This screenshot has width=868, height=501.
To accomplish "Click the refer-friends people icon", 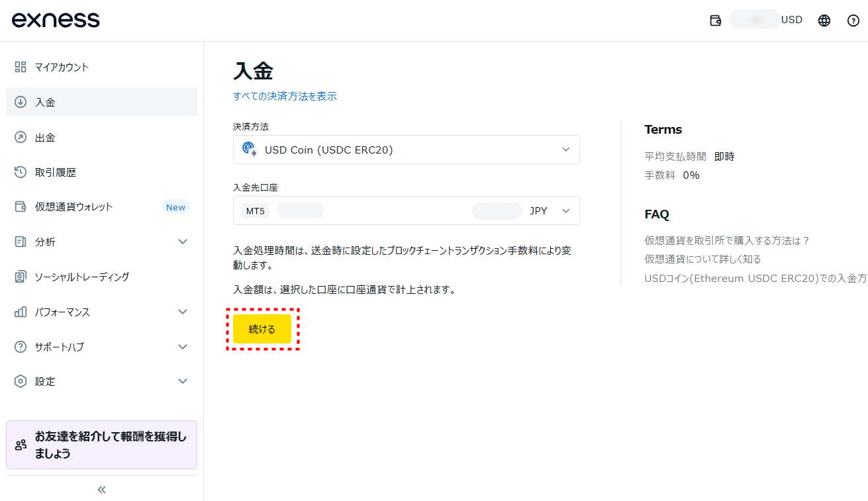I will coord(21,445).
